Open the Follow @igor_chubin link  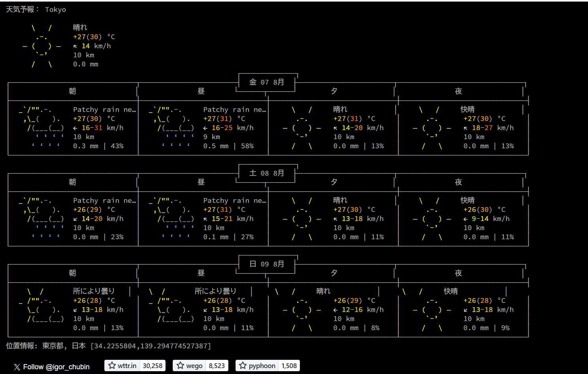coord(52,367)
